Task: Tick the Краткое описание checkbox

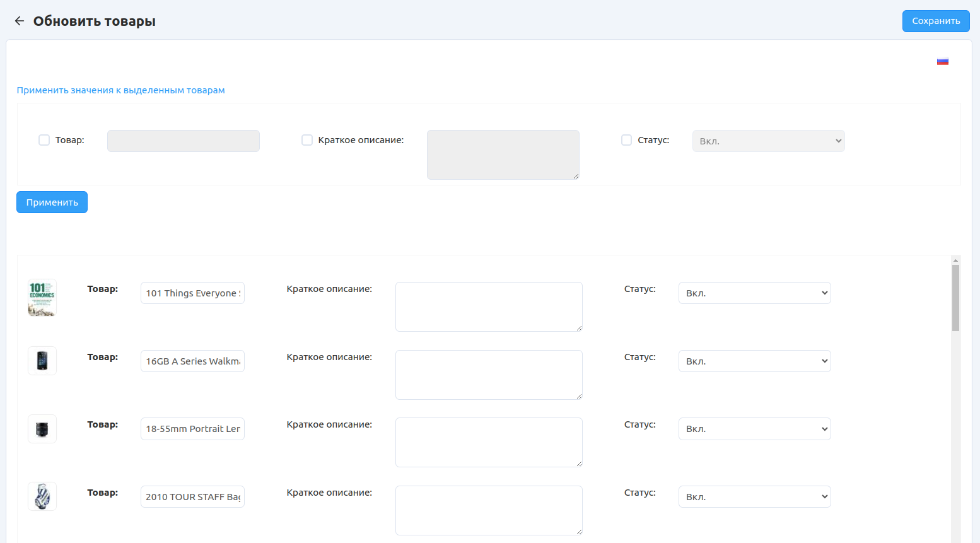Action: coord(307,140)
